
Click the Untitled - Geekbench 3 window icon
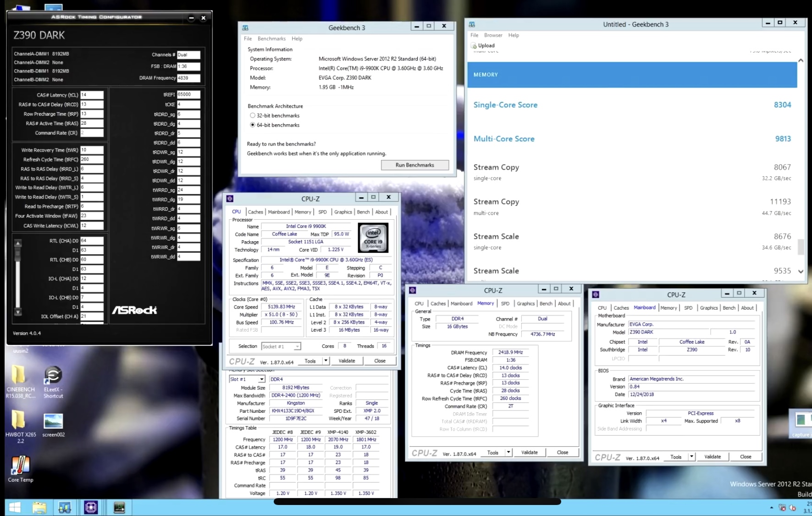pyautogui.click(x=472, y=24)
